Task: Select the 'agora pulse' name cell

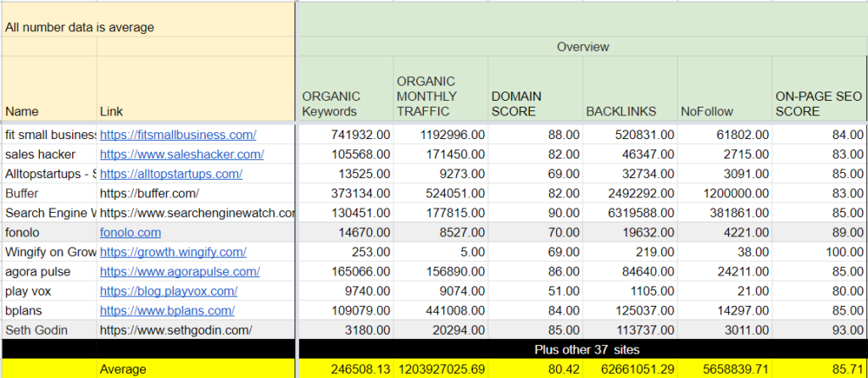Action: click(x=48, y=272)
